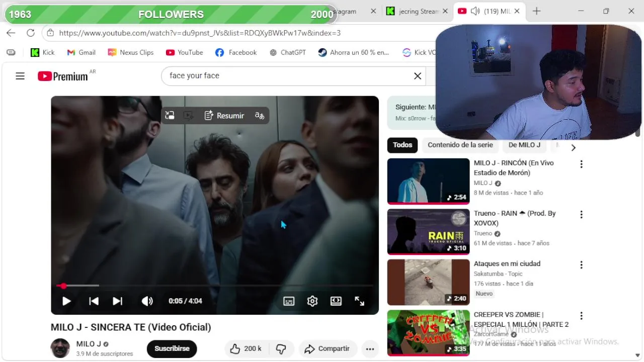
Task: Mute the video volume
Action: click(x=147, y=301)
